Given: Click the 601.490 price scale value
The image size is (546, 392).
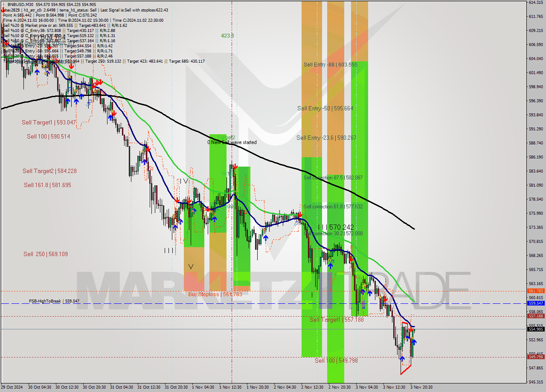Looking at the screenshot, I should click(x=535, y=72).
